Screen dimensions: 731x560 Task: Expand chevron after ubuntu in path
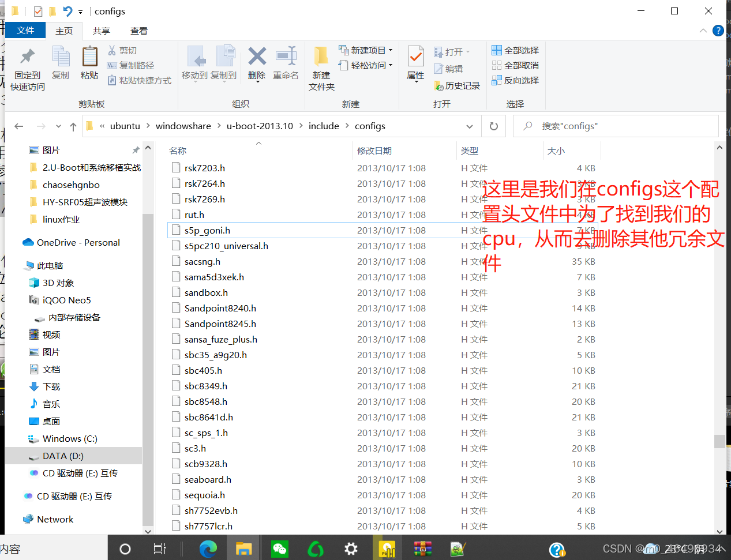[148, 126]
